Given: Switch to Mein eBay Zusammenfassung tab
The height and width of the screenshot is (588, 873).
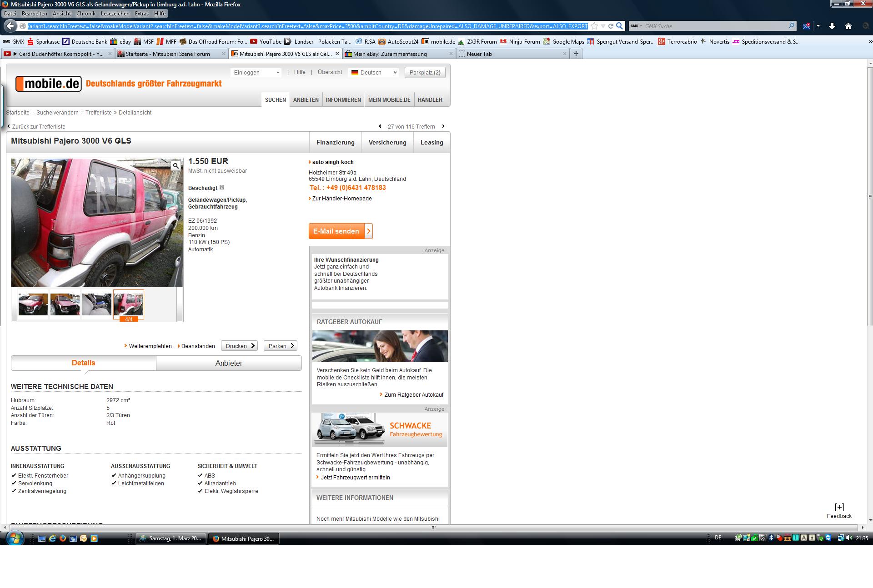Looking at the screenshot, I should pos(390,54).
